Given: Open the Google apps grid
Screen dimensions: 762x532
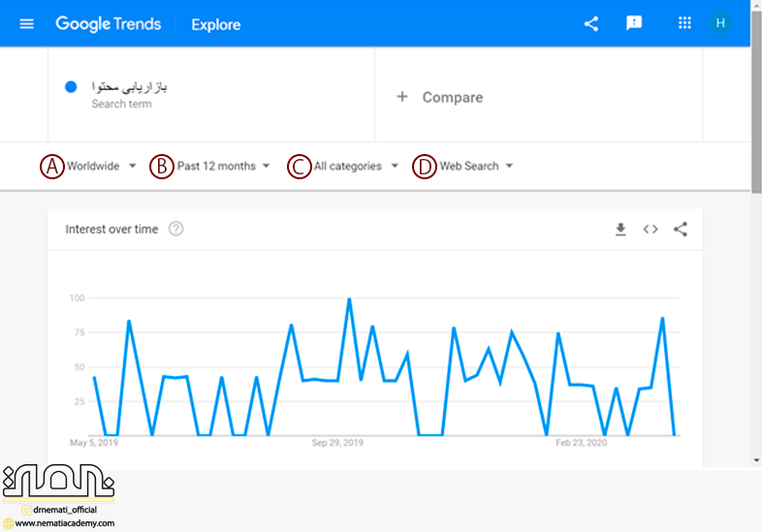Looking at the screenshot, I should 684,23.
